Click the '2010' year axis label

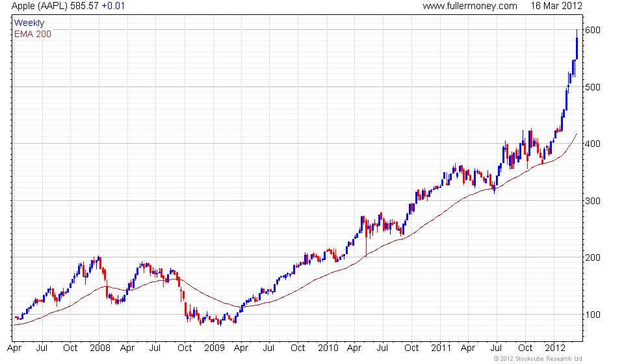click(x=328, y=348)
